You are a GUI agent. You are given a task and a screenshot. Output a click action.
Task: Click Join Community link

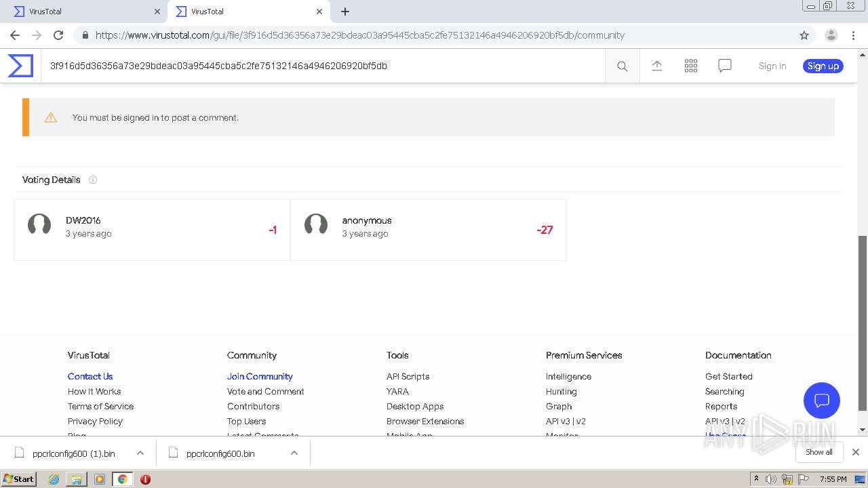(x=260, y=376)
